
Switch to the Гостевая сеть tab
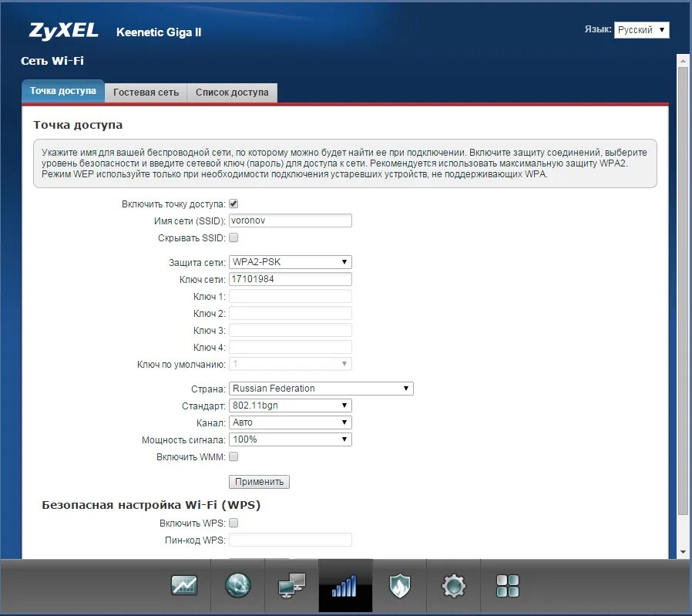click(146, 93)
